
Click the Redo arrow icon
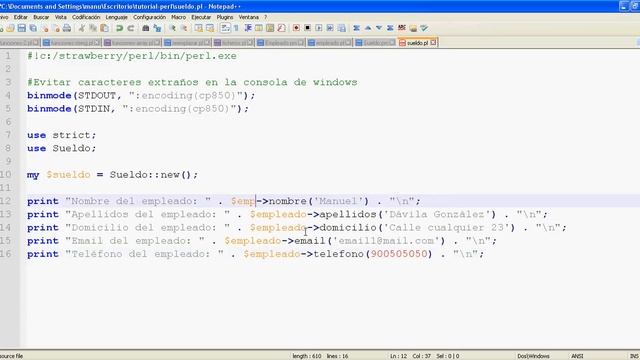point(131,28)
